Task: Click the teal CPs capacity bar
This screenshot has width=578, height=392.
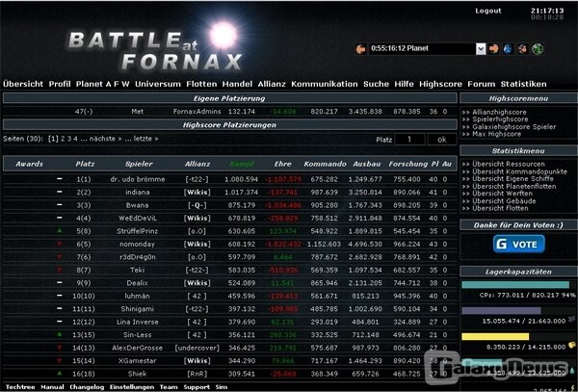Action: pos(515,285)
